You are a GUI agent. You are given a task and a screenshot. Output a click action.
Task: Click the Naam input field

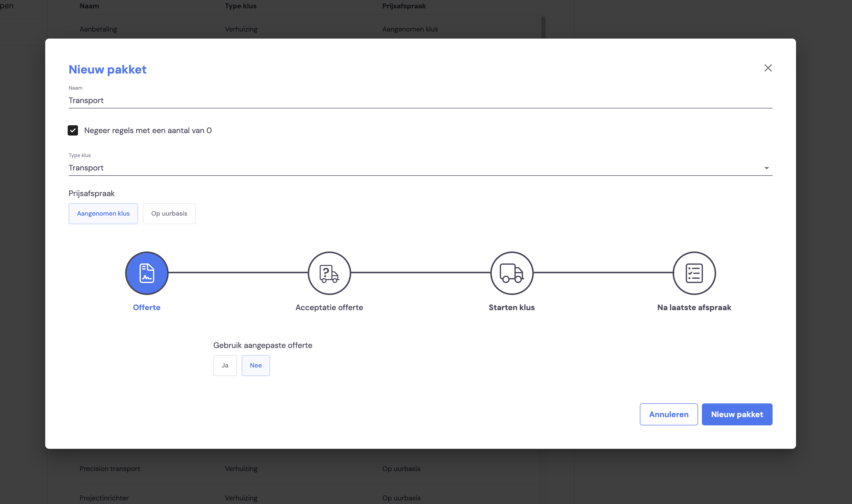[x=420, y=101]
